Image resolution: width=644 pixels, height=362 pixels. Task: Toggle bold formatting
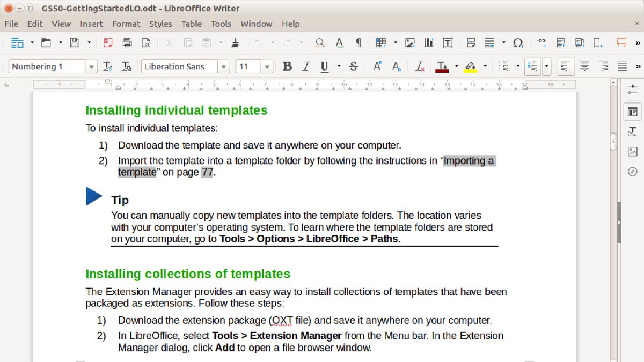[287, 66]
